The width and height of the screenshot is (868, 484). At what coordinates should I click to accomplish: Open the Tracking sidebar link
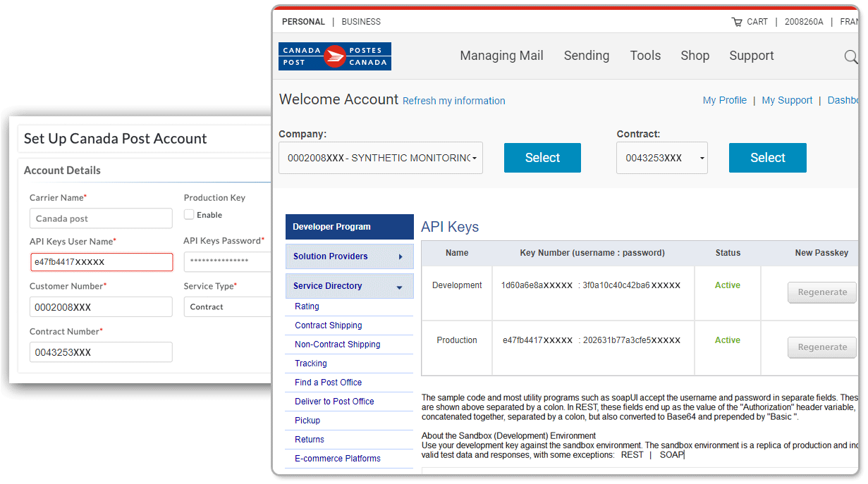(311, 364)
